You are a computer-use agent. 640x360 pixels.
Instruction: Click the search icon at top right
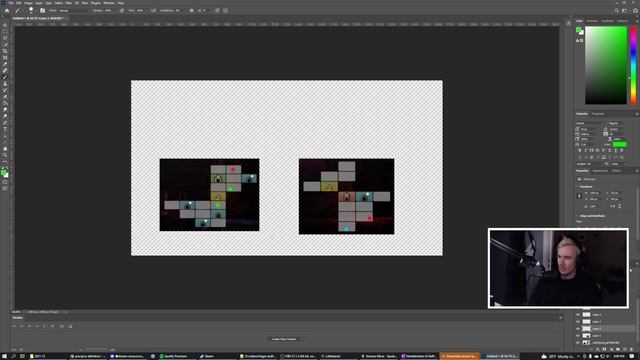pyautogui.click(x=616, y=11)
